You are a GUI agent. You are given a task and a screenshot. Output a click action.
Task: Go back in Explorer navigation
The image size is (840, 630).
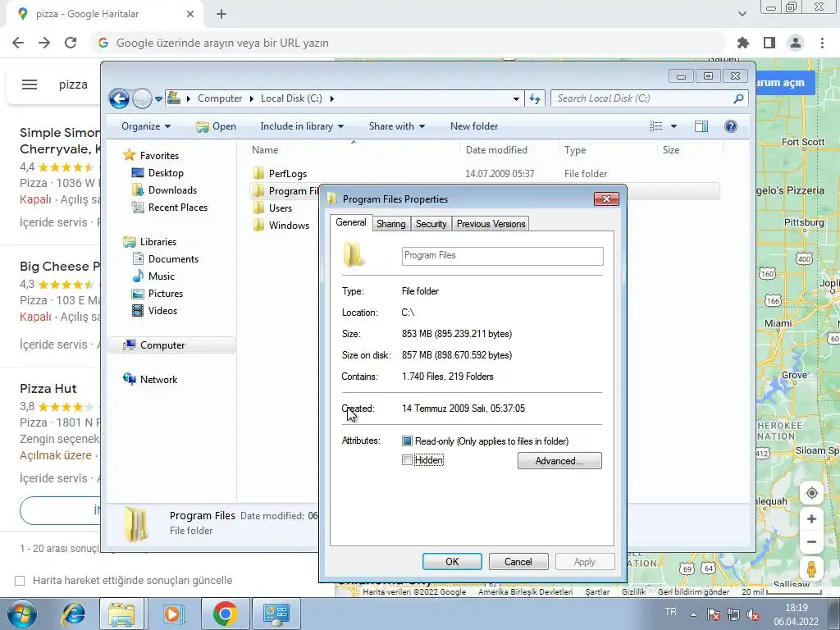(119, 98)
